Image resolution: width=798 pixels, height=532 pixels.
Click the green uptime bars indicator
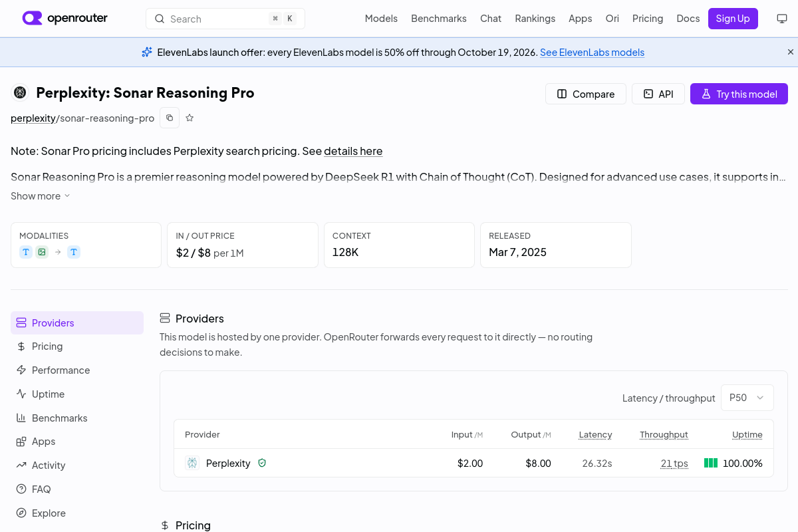click(x=711, y=463)
